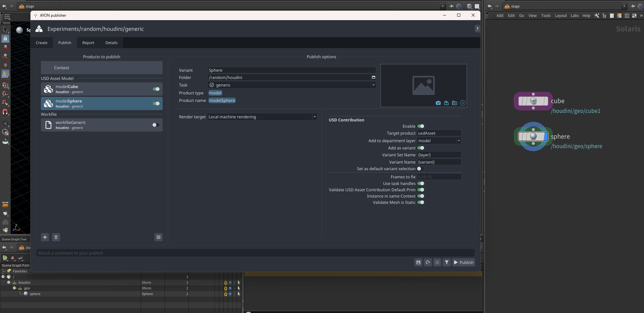The image size is (644, 313).
Task: Click the filter funnel icon beside Publish
Action: [x=446, y=262]
